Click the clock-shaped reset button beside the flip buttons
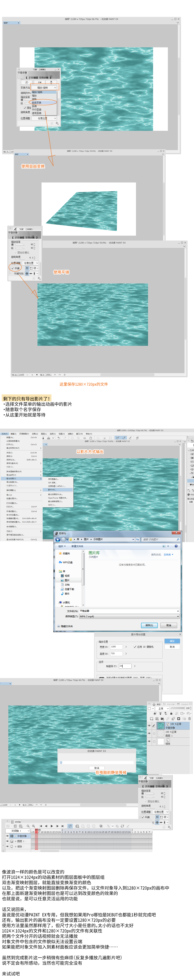This screenshot has height=980, width=194. (x=27, y=82)
